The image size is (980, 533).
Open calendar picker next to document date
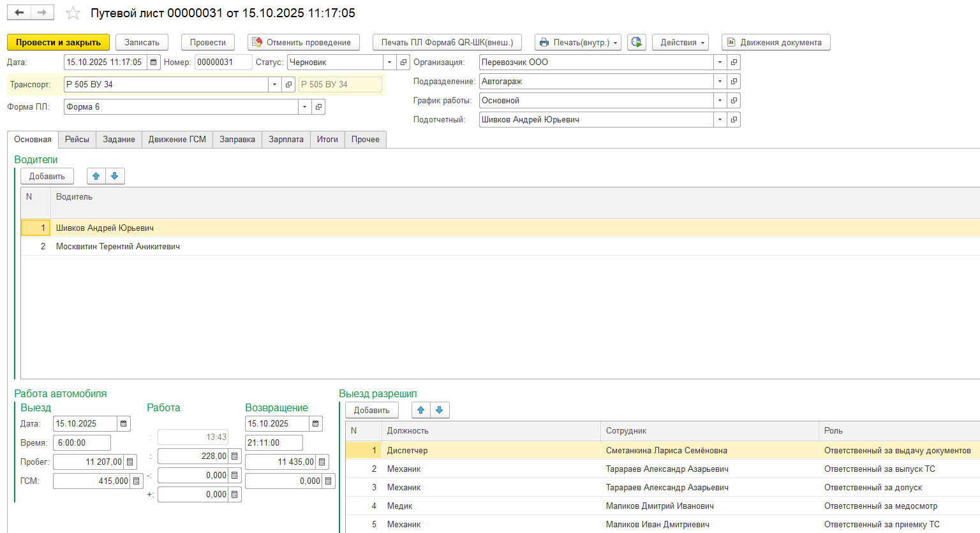point(154,62)
